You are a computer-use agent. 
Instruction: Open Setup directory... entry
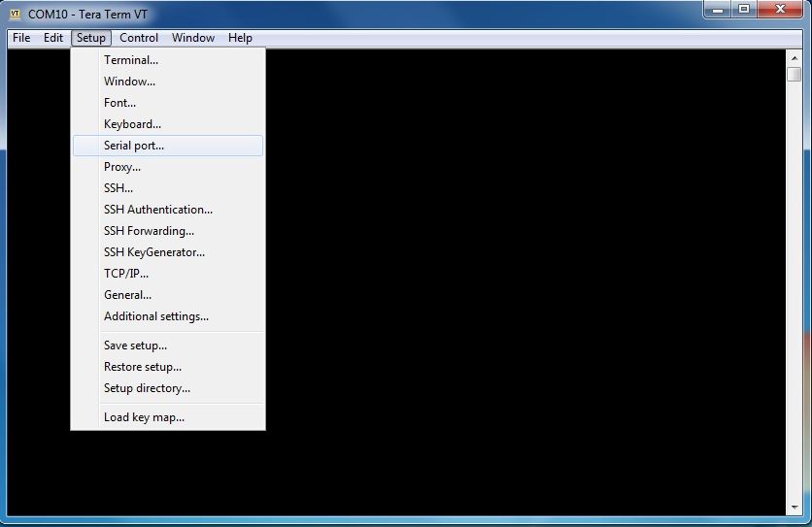coord(168,388)
